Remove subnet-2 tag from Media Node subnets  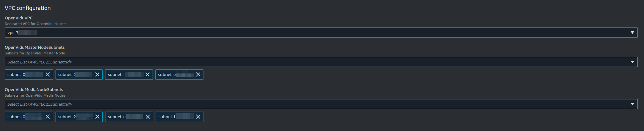tap(97, 117)
